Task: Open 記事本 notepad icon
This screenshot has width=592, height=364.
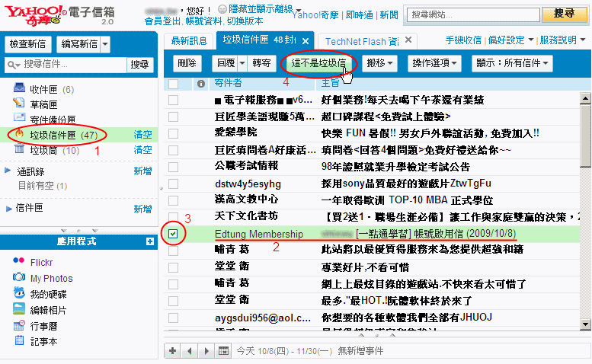Action: pyautogui.click(x=19, y=340)
